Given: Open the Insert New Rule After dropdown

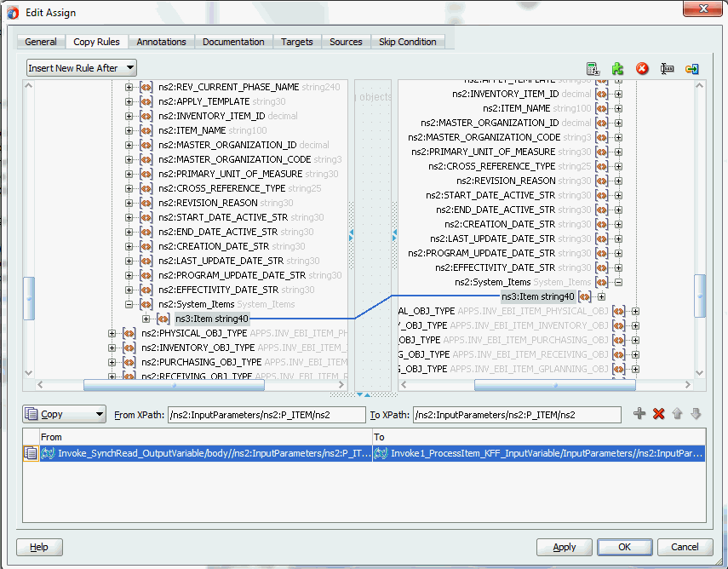Looking at the screenshot, I should (x=82, y=68).
